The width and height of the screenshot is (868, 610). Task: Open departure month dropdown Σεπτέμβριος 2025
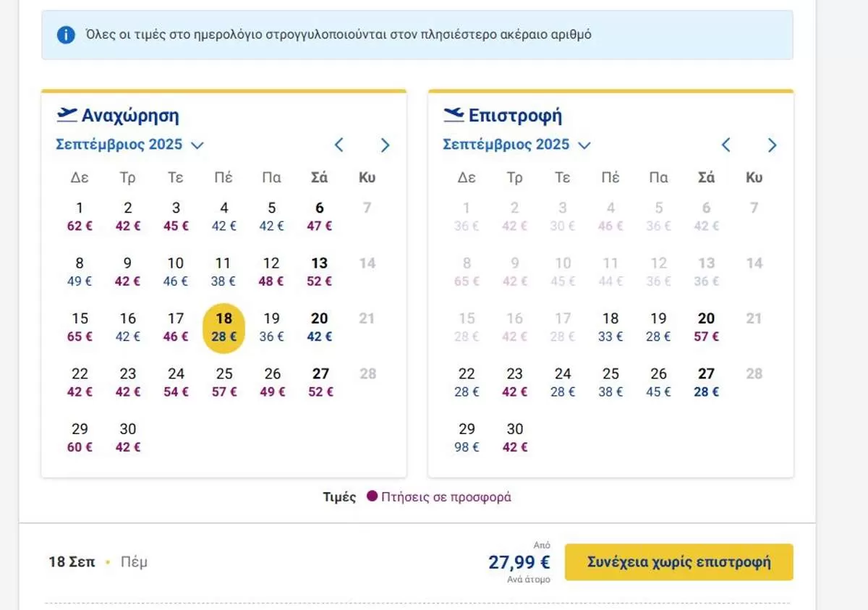(130, 145)
